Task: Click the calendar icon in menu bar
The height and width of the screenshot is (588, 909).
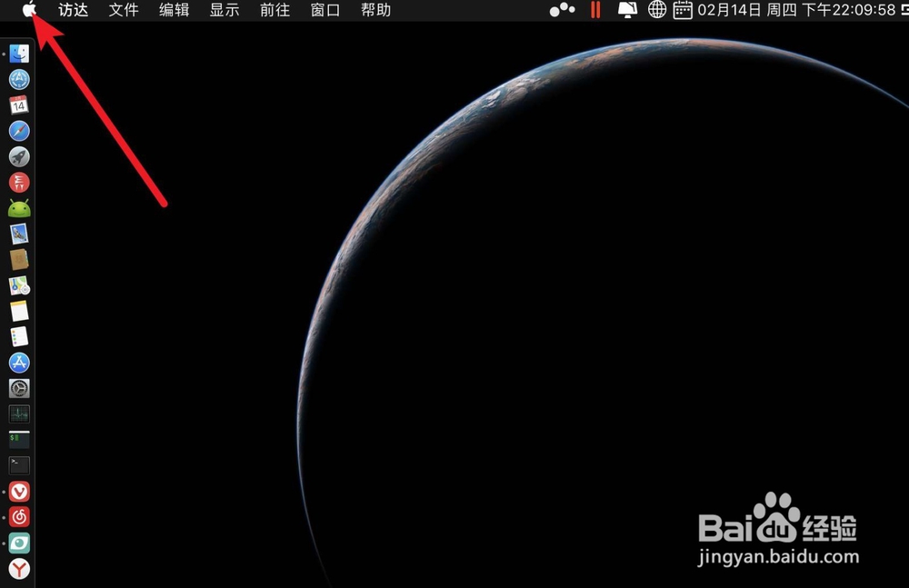Action: point(683,10)
